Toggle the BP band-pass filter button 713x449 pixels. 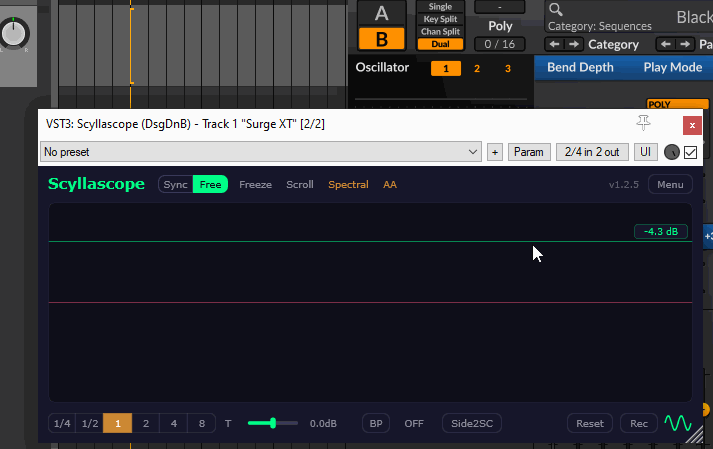click(376, 423)
